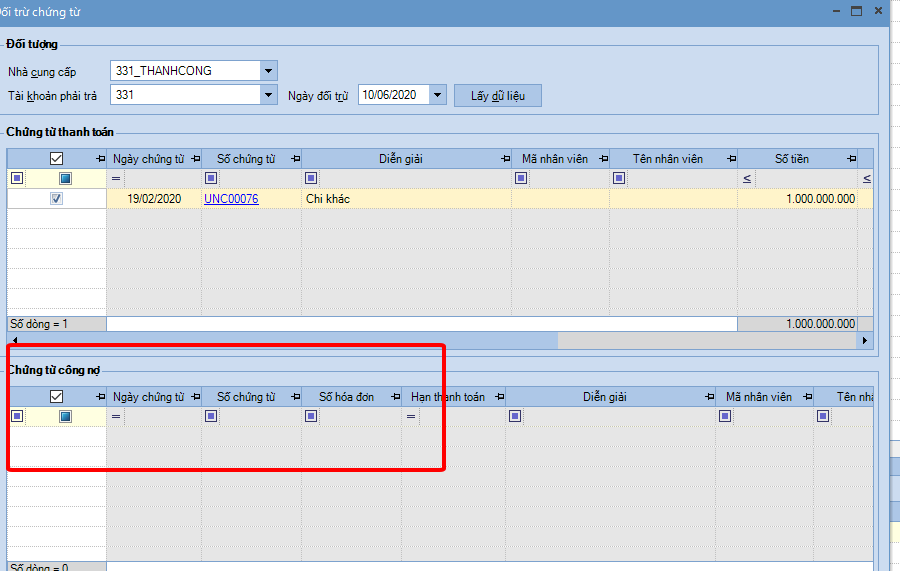Pin Số chứng từ column in payment grid
This screenshot has width=900, height=571.
[296, 159]
